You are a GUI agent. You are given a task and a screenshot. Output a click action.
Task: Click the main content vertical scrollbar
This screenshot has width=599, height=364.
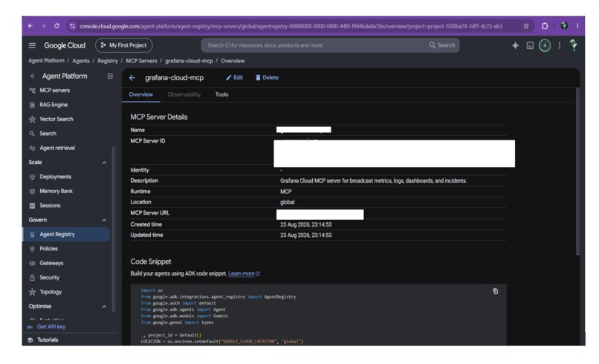577,171
